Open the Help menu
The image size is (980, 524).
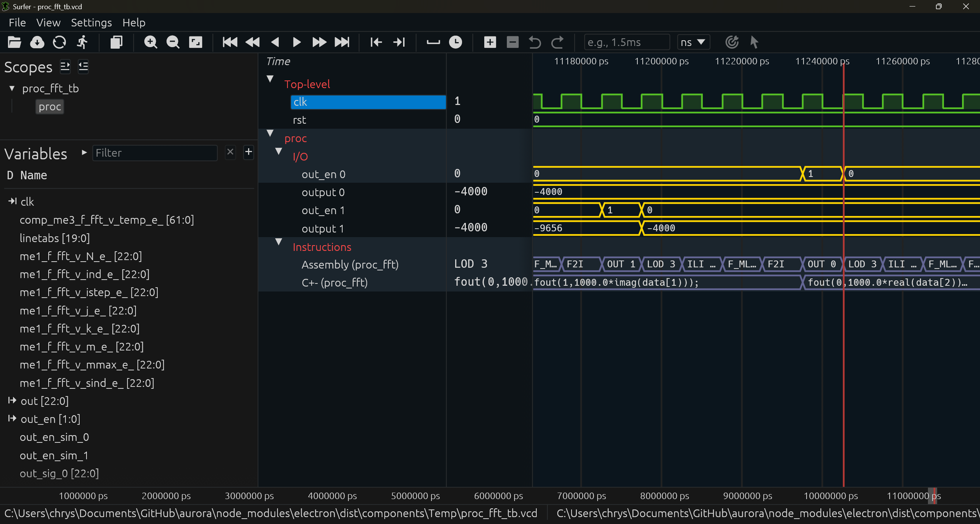click(x=134, y=23)
